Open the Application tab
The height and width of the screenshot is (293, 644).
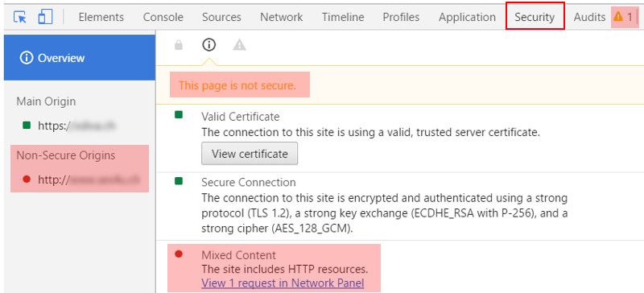point(467,17)
